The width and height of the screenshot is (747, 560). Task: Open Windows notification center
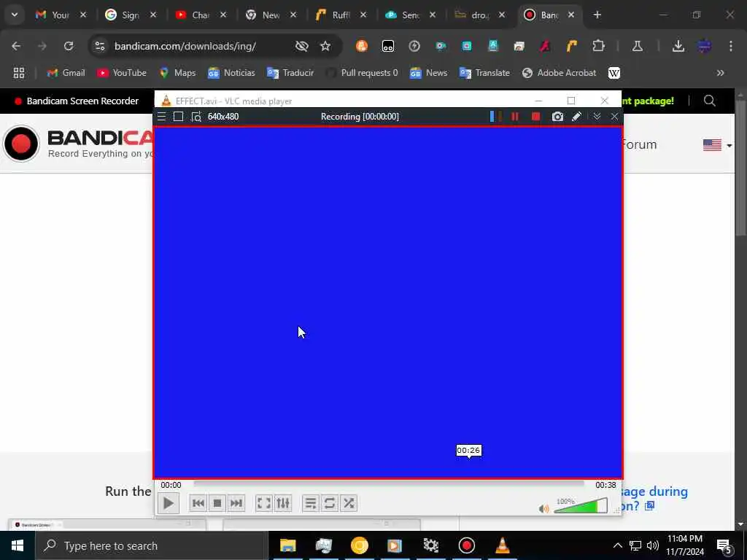724,546
